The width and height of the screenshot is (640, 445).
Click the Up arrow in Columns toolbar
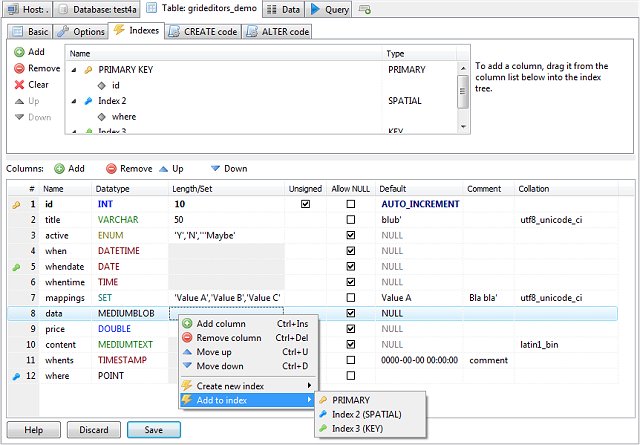164,169
